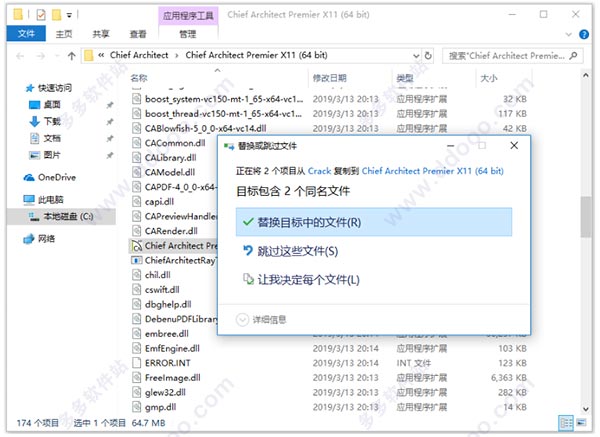Open 文档 in navigation pane
600x437 pixels.
(45, 138)
